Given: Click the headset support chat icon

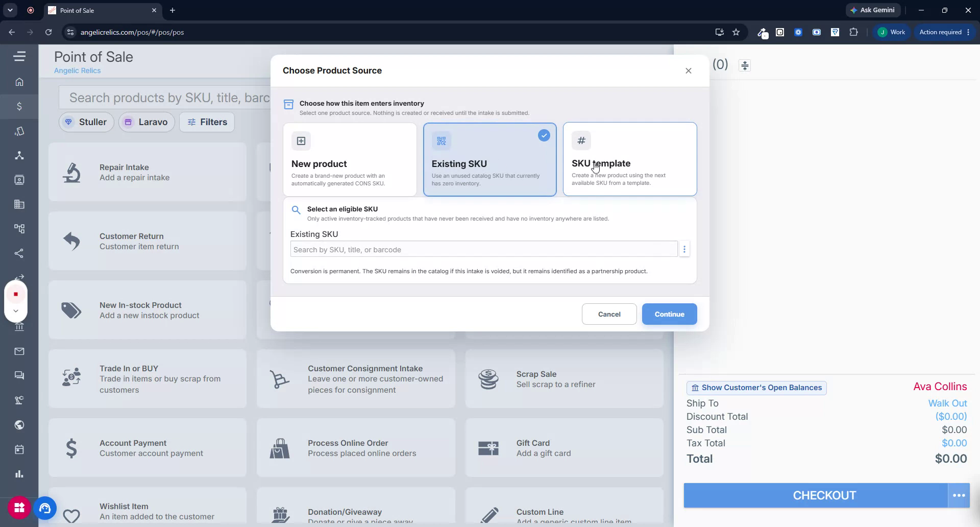Looking at the screenshot, I should pyautogui.click(x=45, y=508).
